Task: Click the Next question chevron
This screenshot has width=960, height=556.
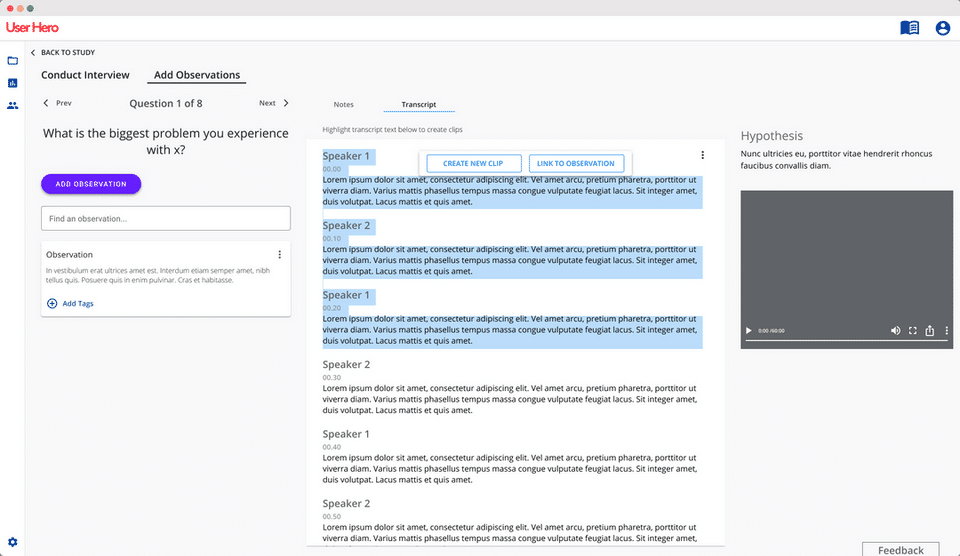Action: tap(286, 103)
